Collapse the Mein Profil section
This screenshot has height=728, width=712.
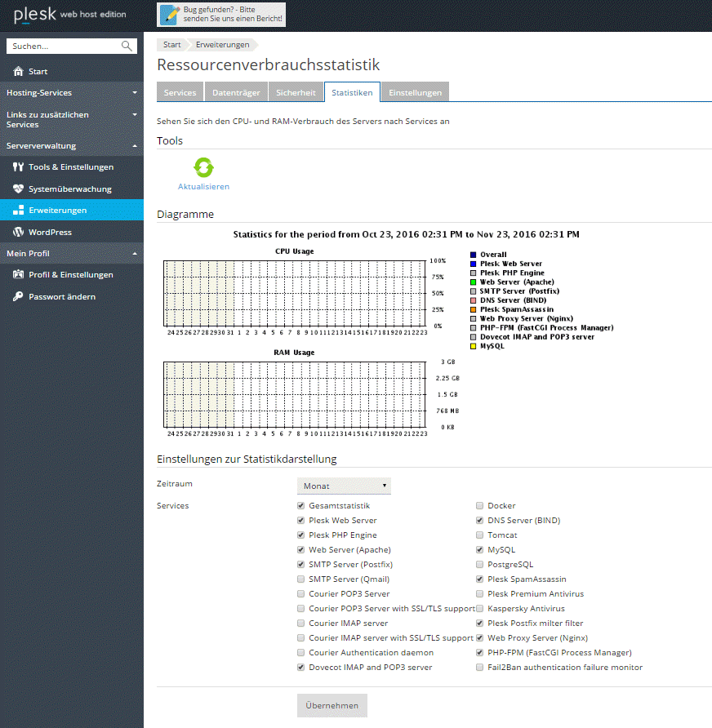click(x=72, y=253)
